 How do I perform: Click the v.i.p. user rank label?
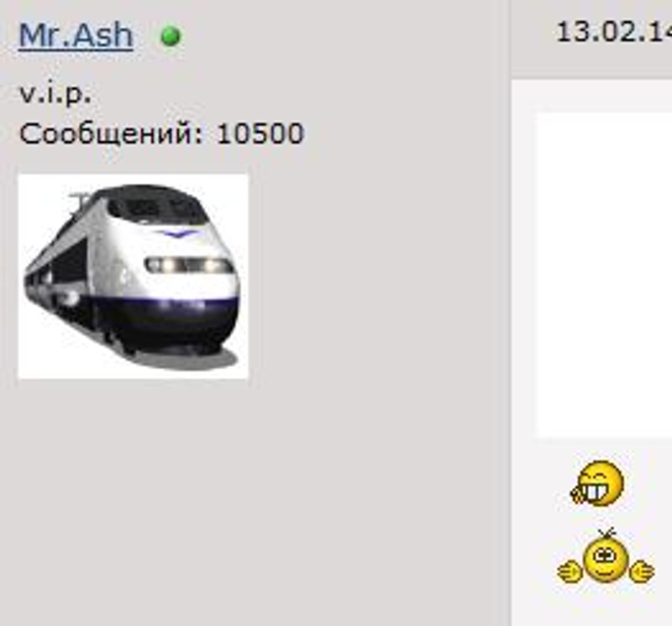[55, 93]
